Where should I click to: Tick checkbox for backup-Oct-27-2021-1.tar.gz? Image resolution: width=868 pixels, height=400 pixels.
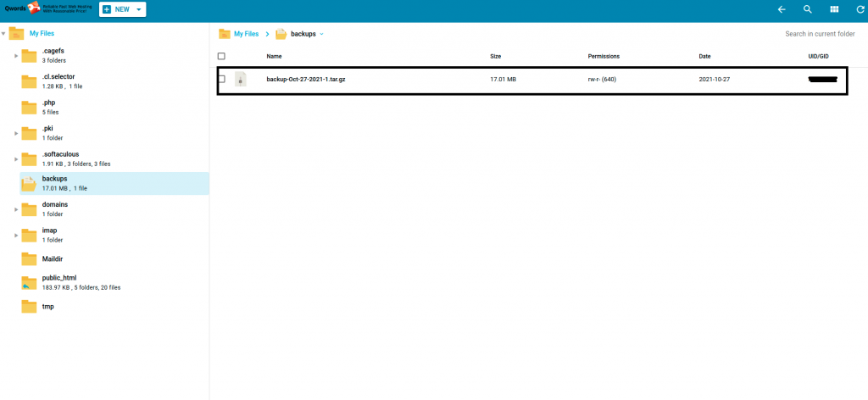point(221,79)
